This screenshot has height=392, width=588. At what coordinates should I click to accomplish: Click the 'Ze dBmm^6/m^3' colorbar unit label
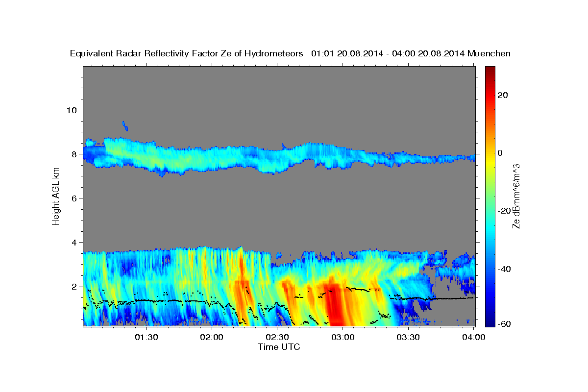[x=516, y=196]
